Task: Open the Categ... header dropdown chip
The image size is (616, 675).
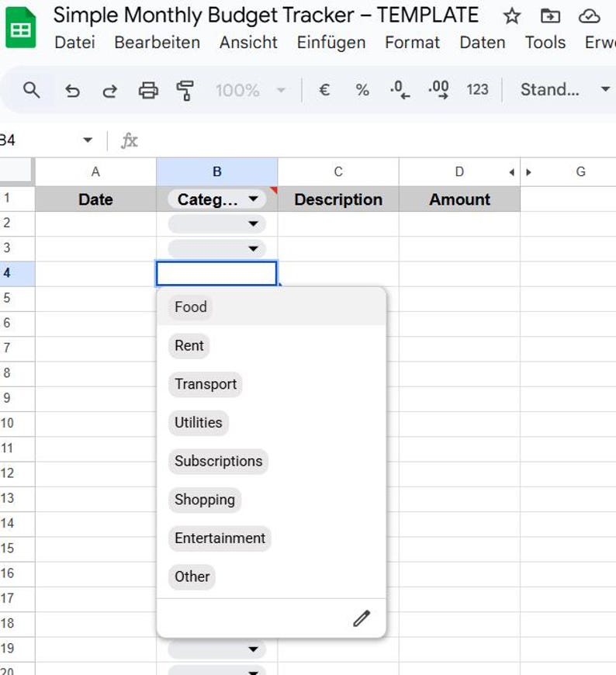Action: coord(216,199)
